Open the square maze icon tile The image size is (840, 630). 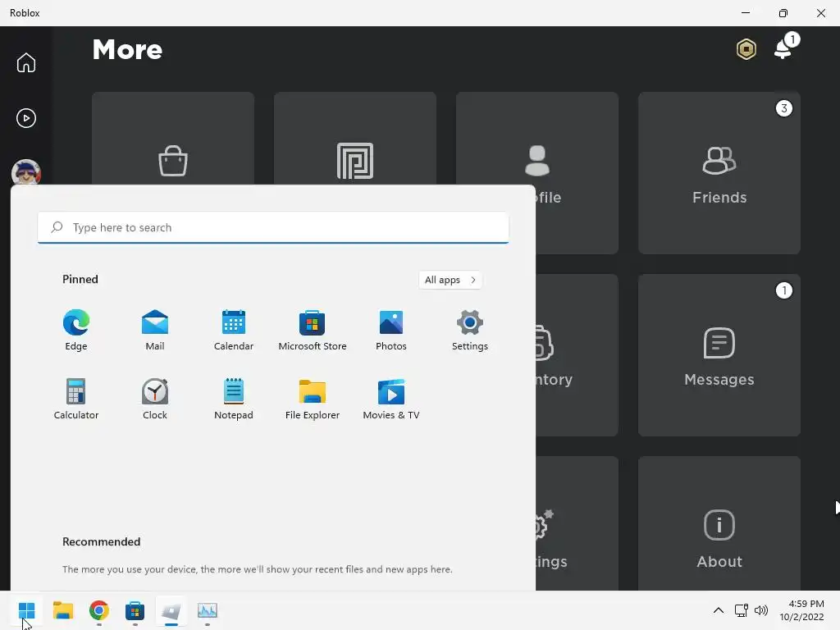(355, 138)
